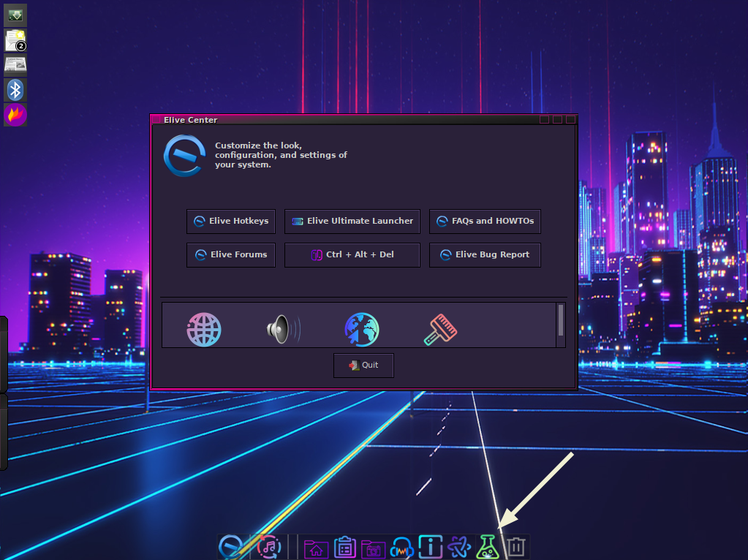Open the trash bin in dock

[x=515, y=547]
